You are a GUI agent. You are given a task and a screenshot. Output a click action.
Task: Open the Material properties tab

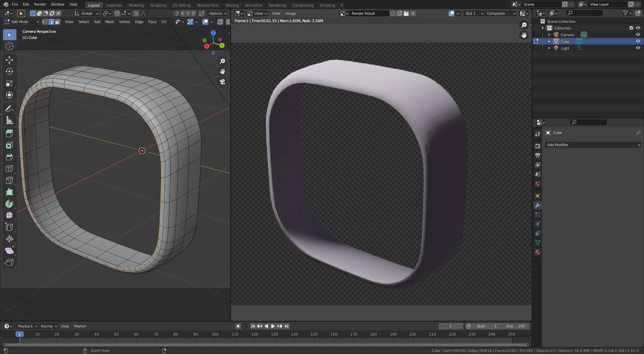click(538, 252)
